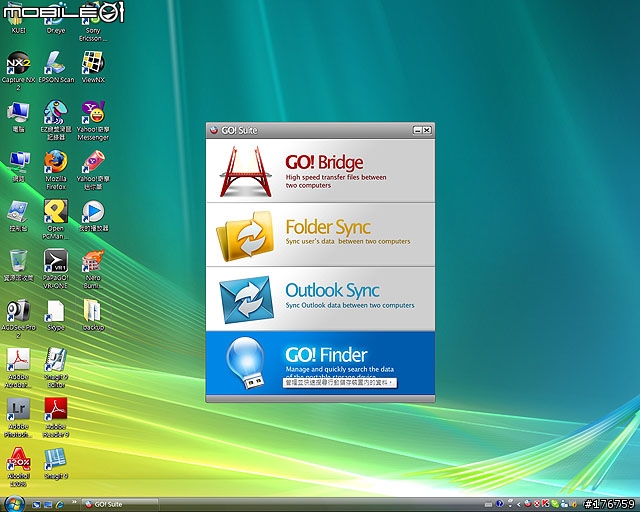
Task: Close the GO! Suite window
Action: (427, 130)
